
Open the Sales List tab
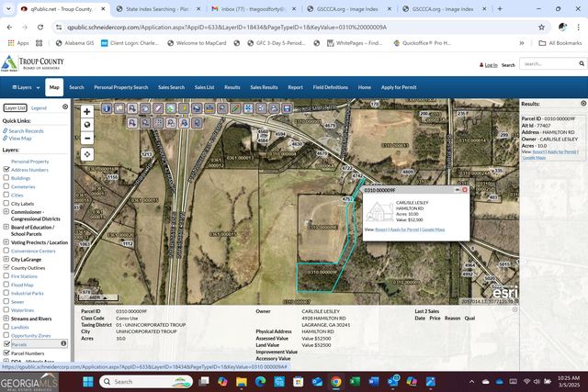pyautogui.click(x=204, y=87)
